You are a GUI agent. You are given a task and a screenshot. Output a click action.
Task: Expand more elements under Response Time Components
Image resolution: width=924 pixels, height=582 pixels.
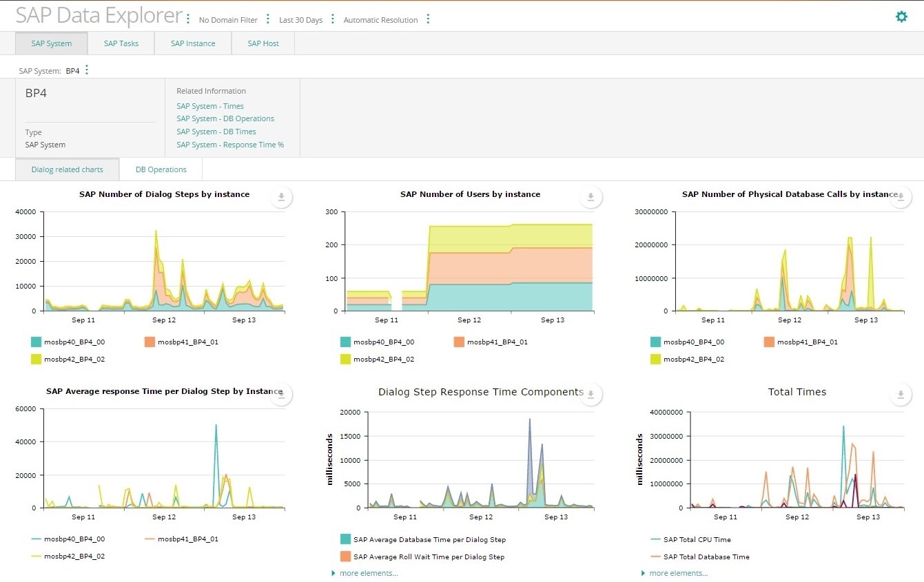click(365, 573)
